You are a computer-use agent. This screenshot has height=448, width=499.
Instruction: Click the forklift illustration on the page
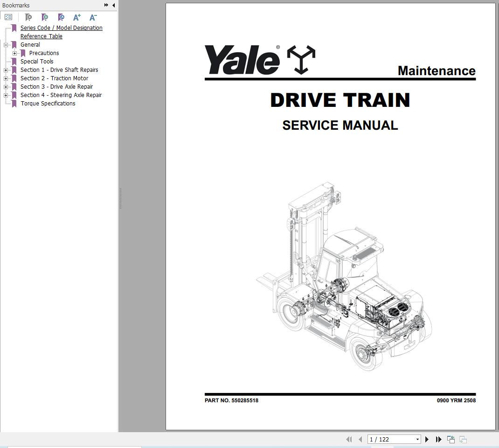(x=344, y=276)
